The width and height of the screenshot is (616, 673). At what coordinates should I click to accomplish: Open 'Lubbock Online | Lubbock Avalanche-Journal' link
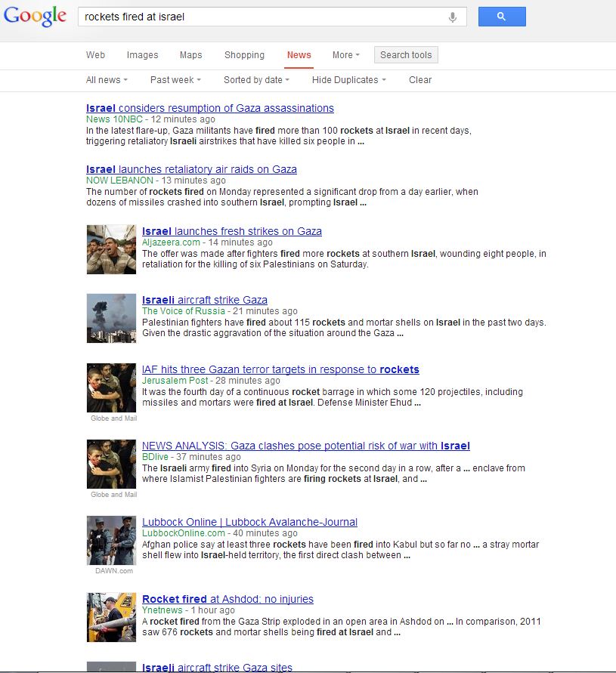click(249, 523)
